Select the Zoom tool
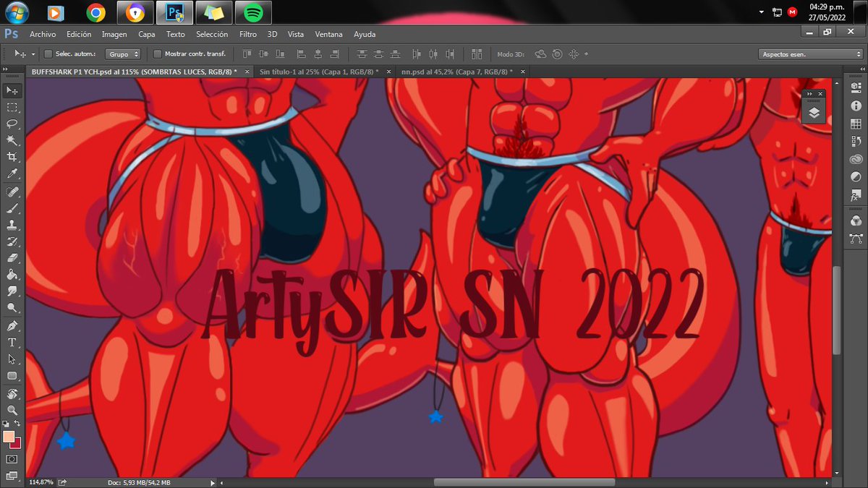This screenshot has height=488, width=868. pyautogui.click(x=12, y=411)
